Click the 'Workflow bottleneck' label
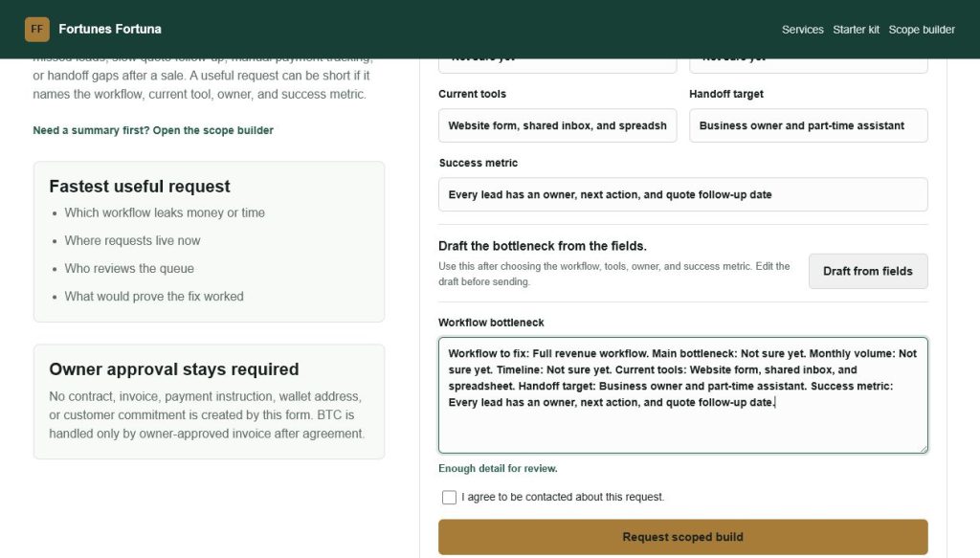This screenshot has width=980, height=558. coord(491,323)
